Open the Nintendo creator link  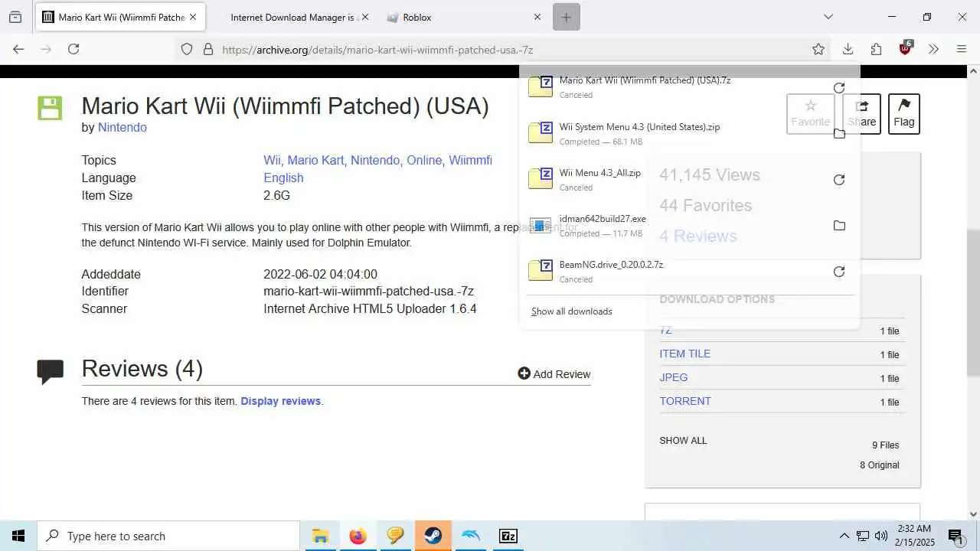point(122,127)
